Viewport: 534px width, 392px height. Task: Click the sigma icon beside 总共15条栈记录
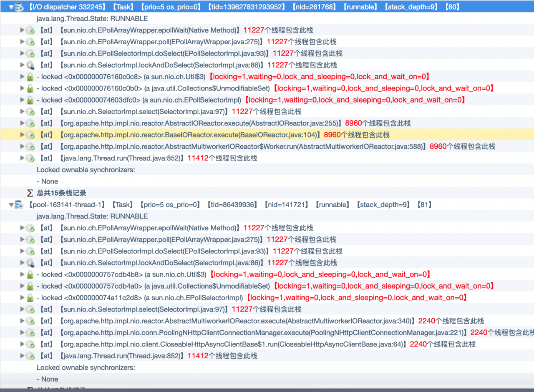pos(30,193)
